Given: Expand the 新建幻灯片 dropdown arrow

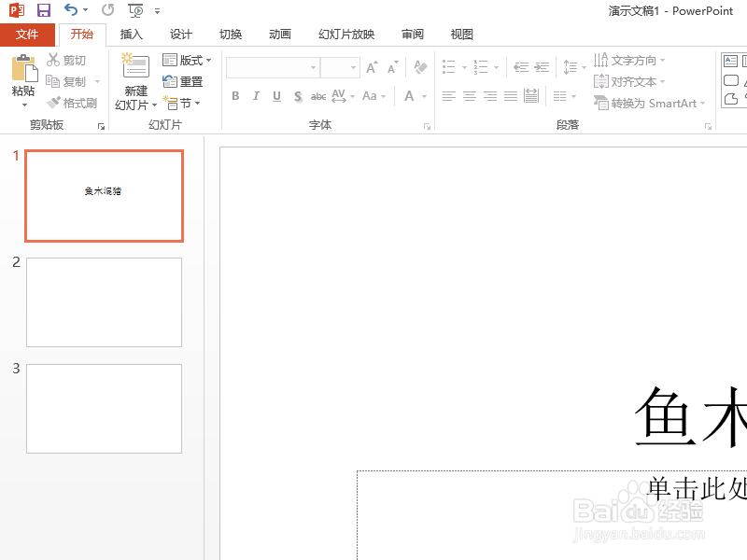Looking at the screenshot, I should (154, 105).
